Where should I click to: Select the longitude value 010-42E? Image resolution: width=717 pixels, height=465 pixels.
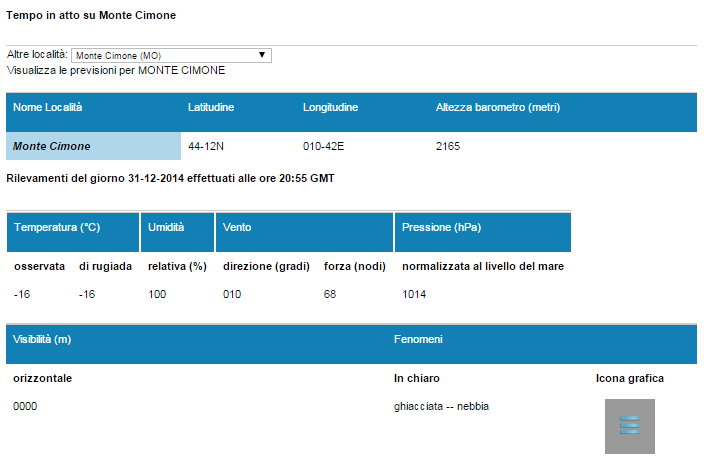tap(323, 146)
